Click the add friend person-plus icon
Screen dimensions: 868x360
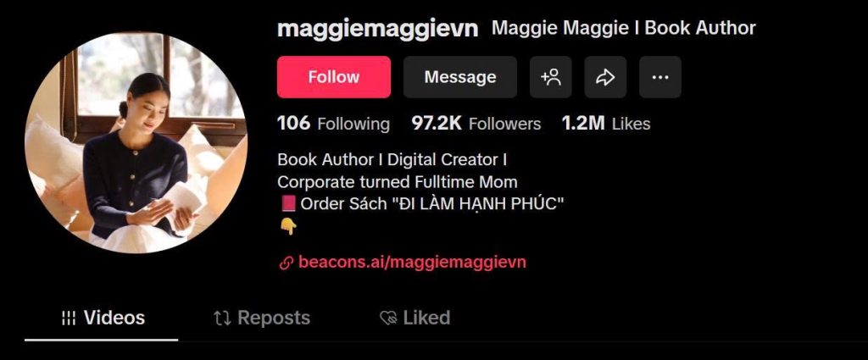[x=550, y=77]
